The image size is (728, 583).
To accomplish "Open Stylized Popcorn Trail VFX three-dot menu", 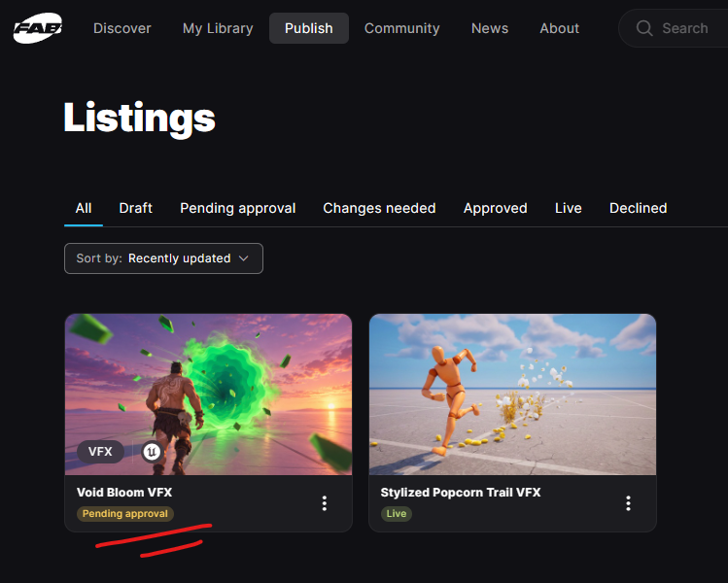I will [x=628, y=503].
